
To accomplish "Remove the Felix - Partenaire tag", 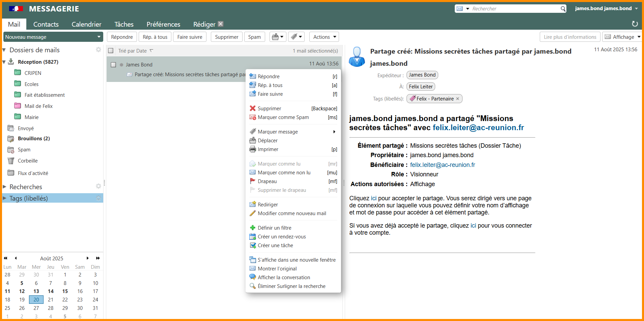I will tap(457, 99).
